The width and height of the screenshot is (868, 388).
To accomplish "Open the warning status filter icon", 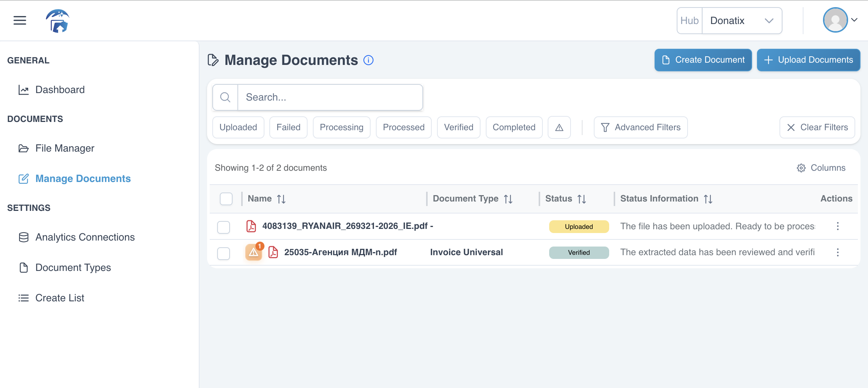I will point(559,127).
